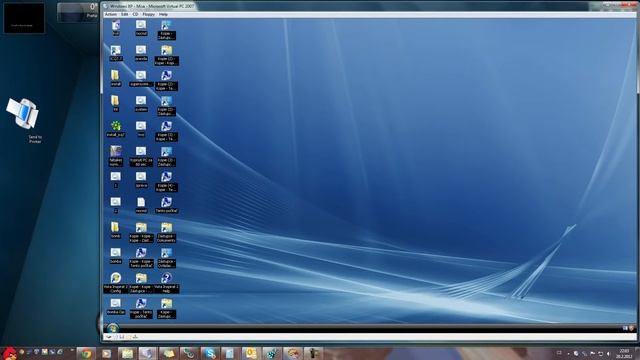Click the volume icon in host system tray

[x=608, y=353]
